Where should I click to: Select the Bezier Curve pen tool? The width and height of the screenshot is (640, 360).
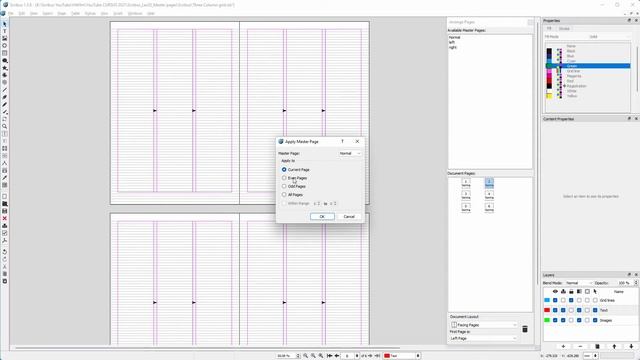4,97
